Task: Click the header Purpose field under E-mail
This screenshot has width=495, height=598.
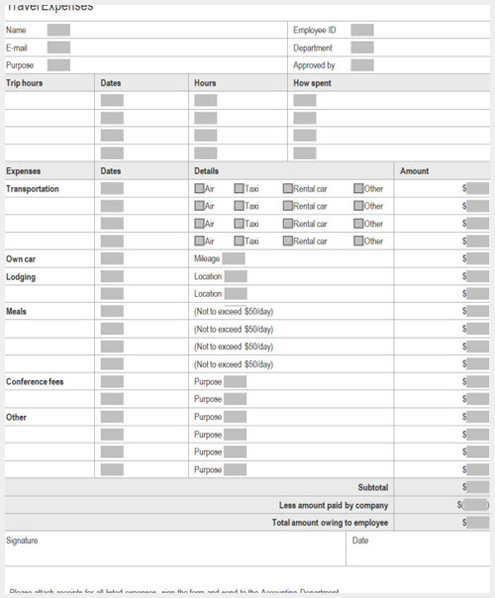Action: pyautogui.click(x=59, y=65)
